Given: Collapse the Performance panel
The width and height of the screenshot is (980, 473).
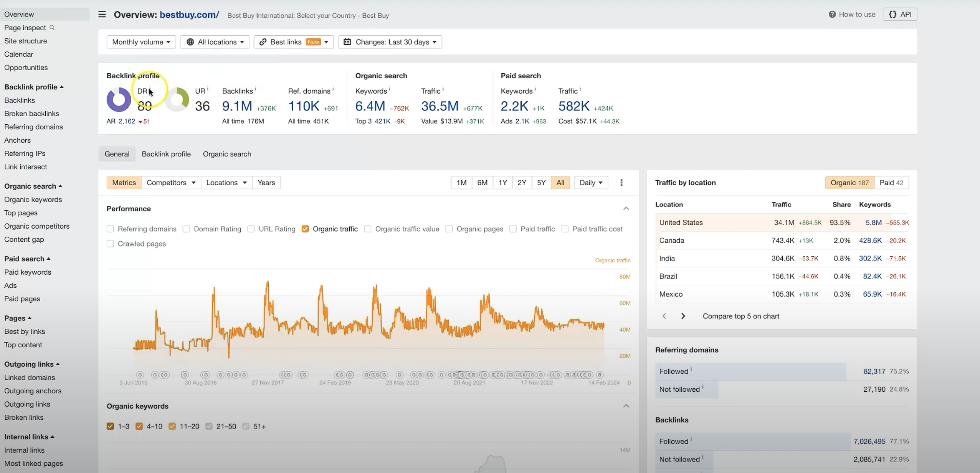Looking at the screenshot, I should 626,208.
